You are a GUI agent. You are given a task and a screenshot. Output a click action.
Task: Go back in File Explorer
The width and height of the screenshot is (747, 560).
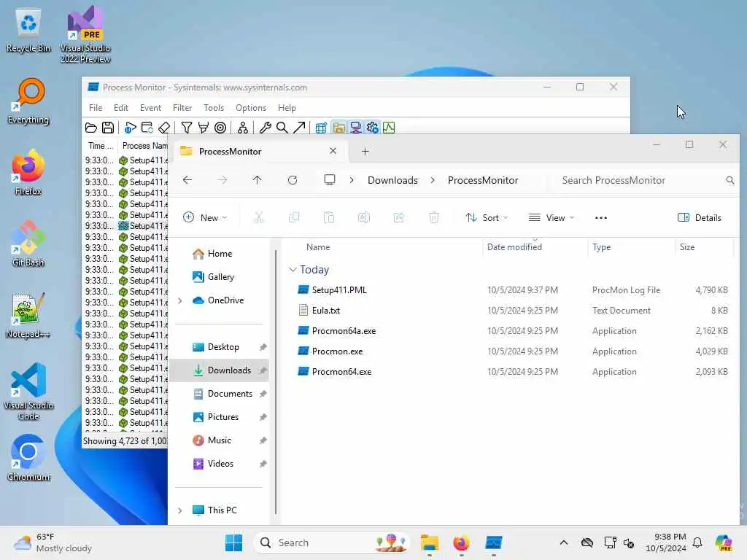point(187,180)
